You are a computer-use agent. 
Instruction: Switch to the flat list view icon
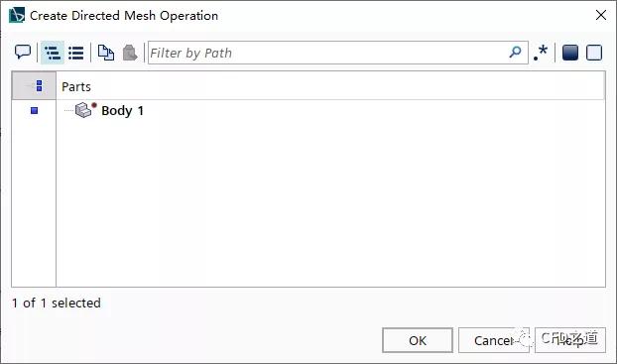tap(76, 53)
